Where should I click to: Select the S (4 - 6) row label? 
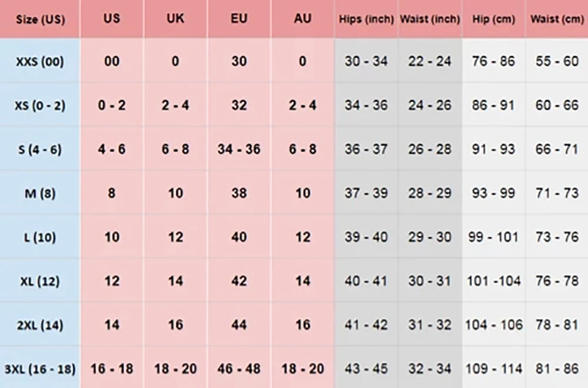(40, 149)
